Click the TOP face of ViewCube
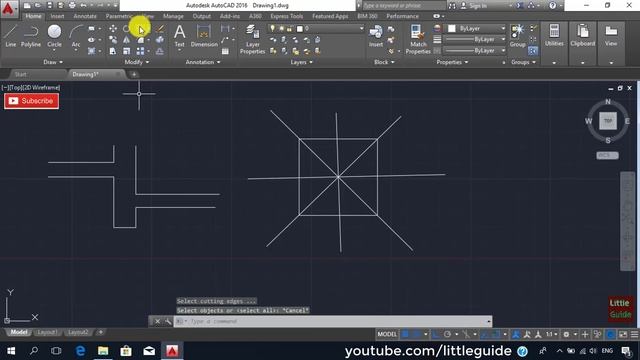This screenshot has width=640, height=360. point(608,121)
